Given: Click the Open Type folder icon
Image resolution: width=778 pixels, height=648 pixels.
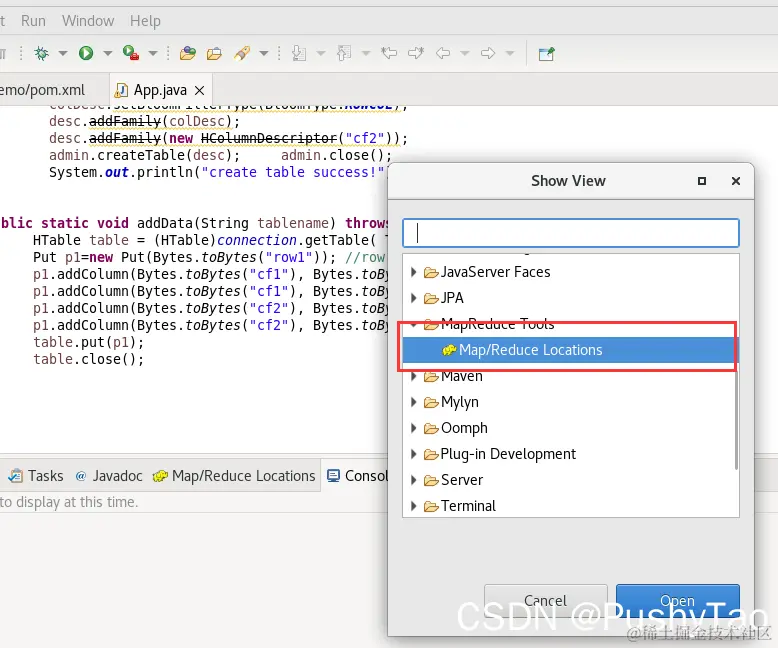Looking at the screenshot, I should [x=214, y=54].
